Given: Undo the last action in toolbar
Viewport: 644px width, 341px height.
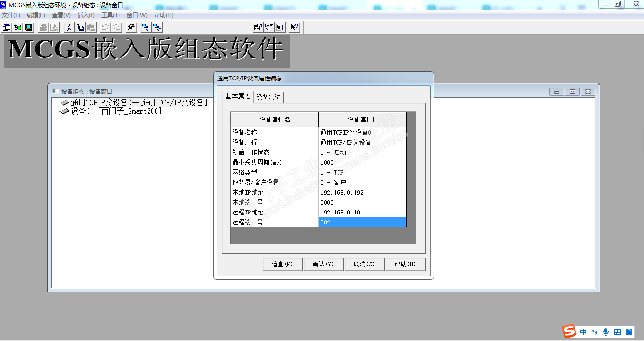Looking at the screenshot, I should pos(105,28).
